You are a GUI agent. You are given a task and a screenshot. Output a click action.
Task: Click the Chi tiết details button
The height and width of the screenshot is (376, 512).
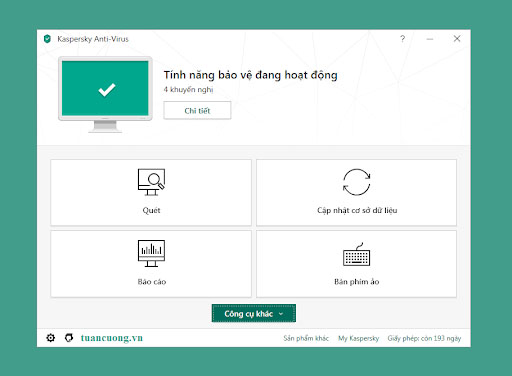[197, 110]
